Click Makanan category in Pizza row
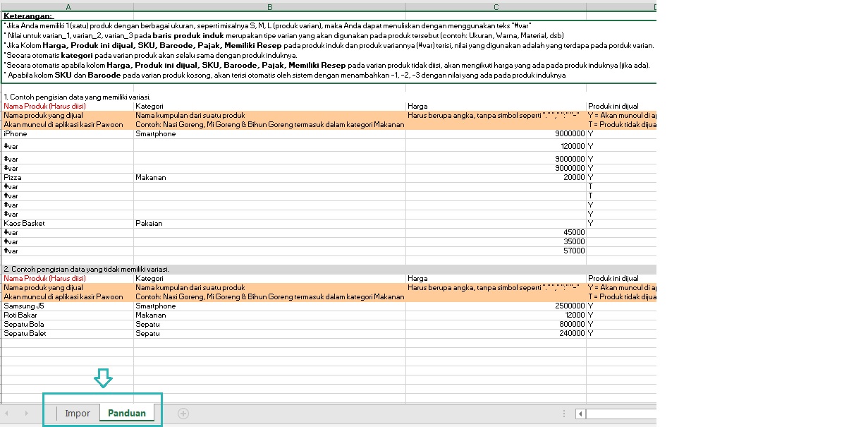Image resolution: width=868 pixels, height=427 pixels. click(270, 178)
